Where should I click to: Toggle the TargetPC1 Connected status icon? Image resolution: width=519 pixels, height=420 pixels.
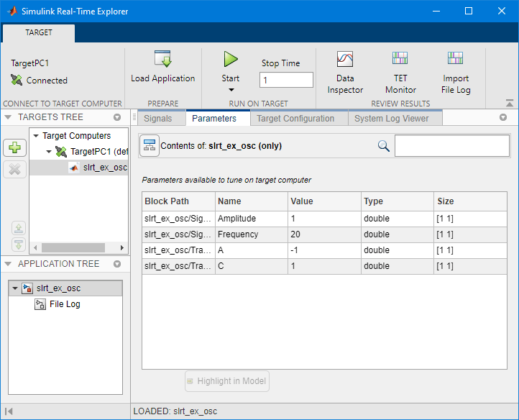tap(17, 80)
